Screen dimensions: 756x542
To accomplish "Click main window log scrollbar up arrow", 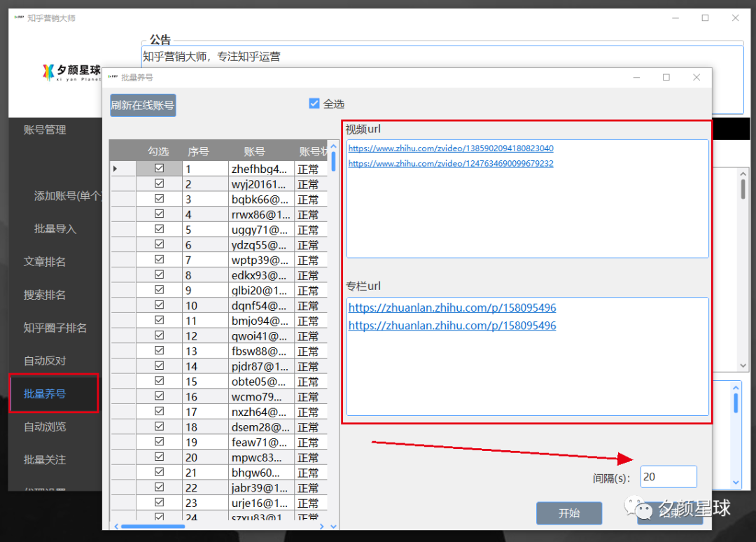I will tap(743, 174).
